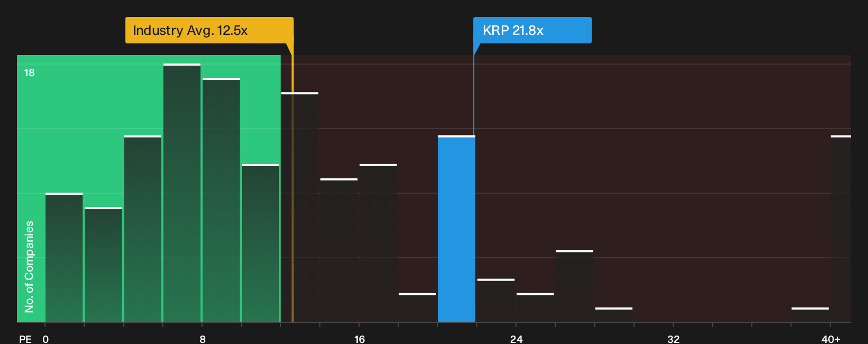Click the x-axis label 24
Image resolution: width=868 pixels, height=344 pixels.
tap(517, 339)
